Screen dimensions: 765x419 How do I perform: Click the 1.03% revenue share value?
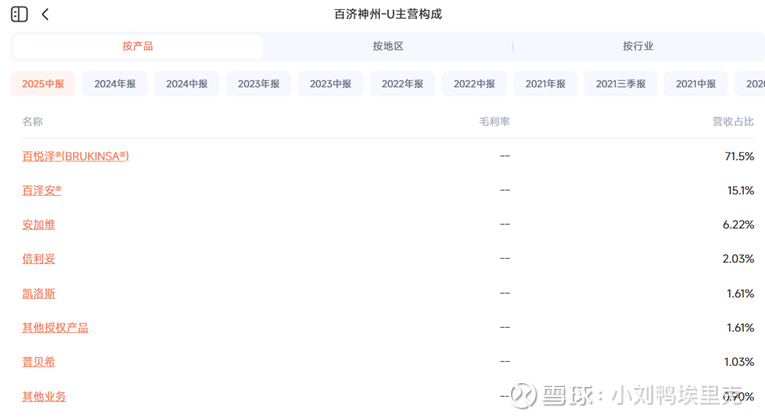pos(739,361)
